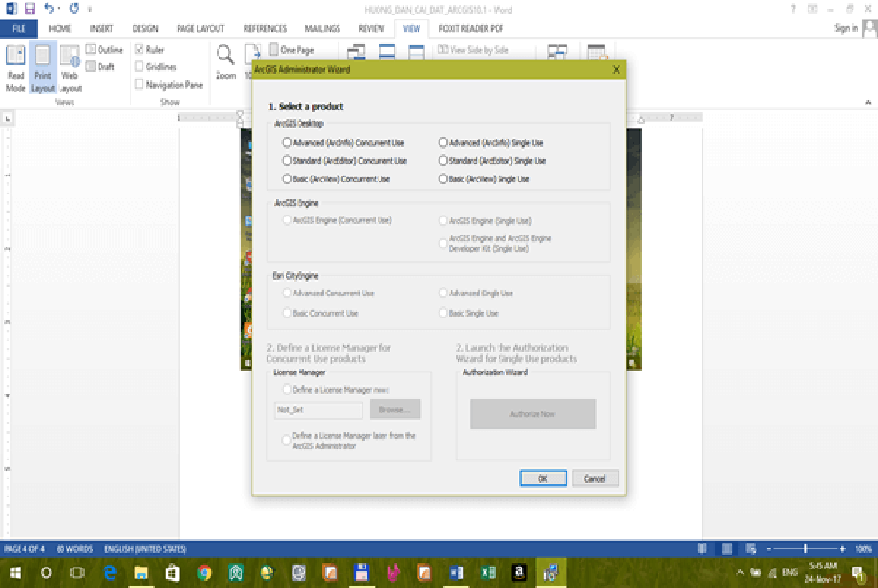Image resolution: width=878 pixels, height=588 pixels.
Task: Open Excel from the taskbar
Action: (487, 571)
